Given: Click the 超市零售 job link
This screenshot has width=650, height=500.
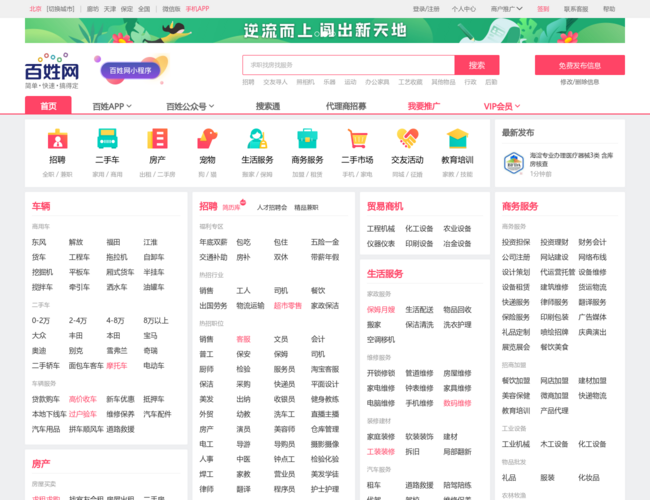Looking at the screenshot, I should pos(288,306).
